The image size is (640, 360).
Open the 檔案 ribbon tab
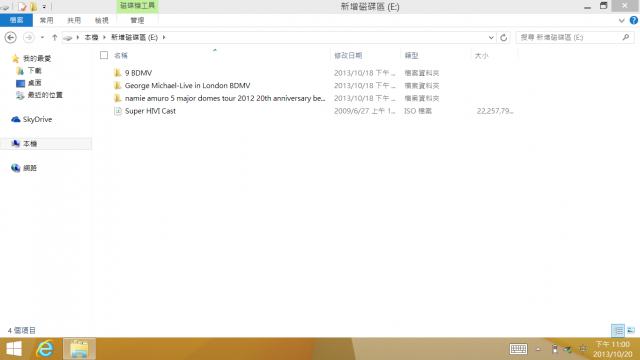pyautogui.click(x=16, y=20)
